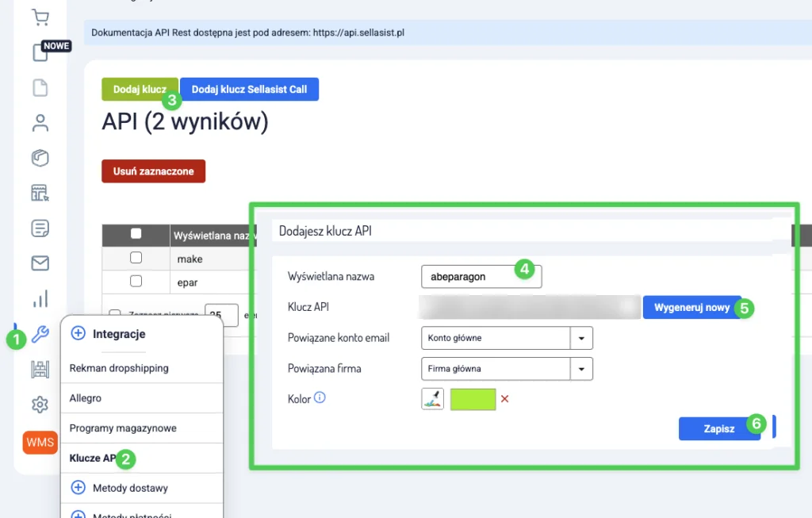
Task: Save the API key with Zapisz
Action: coord(719,428)
